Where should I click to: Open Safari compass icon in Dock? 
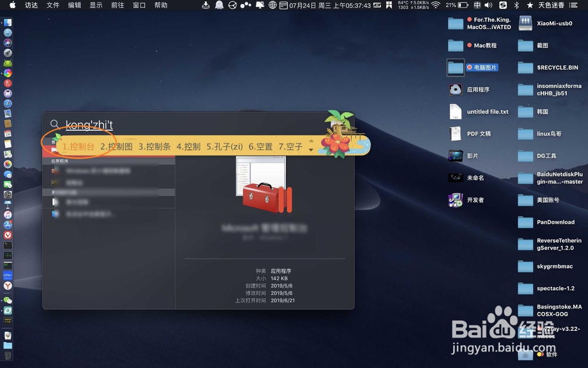(8, 104)
